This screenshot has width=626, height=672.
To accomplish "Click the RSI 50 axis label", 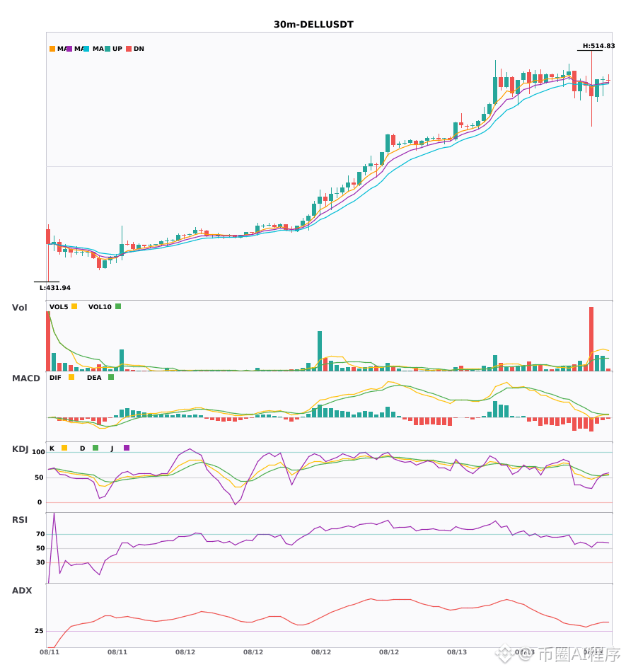I will coord(40,548).
